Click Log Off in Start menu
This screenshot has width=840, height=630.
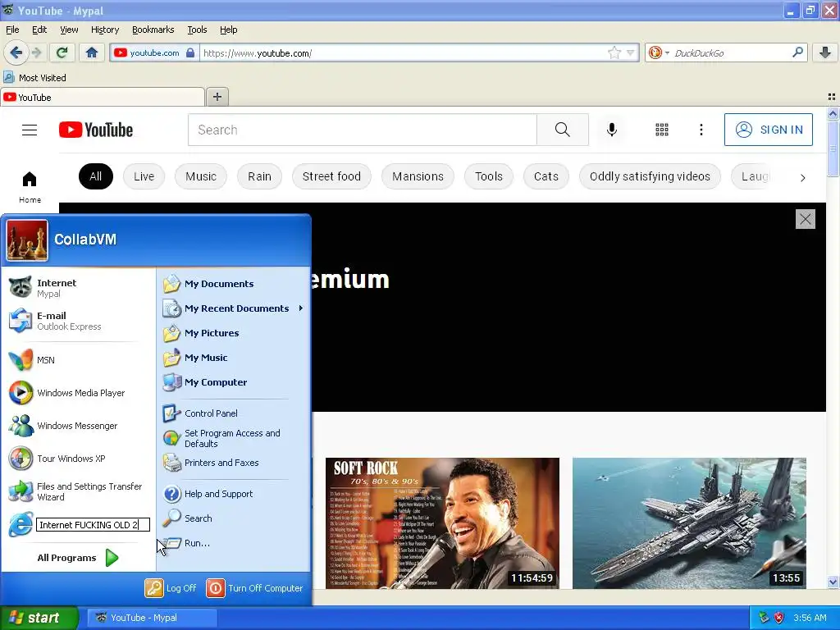pos(171,587)
